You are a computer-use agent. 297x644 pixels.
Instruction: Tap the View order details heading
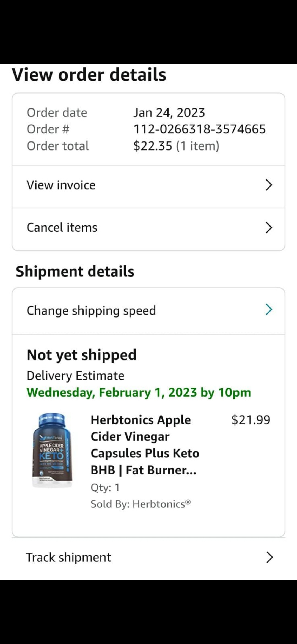point(89,75)
